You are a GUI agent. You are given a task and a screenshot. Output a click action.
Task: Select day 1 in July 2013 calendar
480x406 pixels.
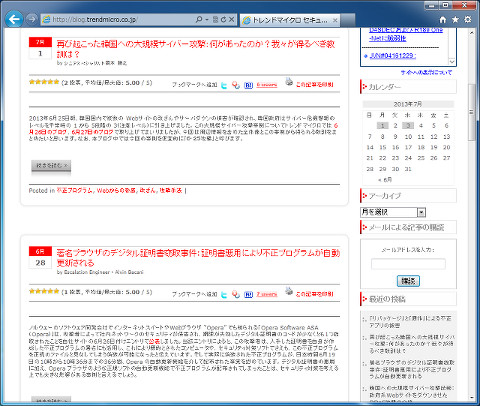pyautogui.click(x=383, y=126)
